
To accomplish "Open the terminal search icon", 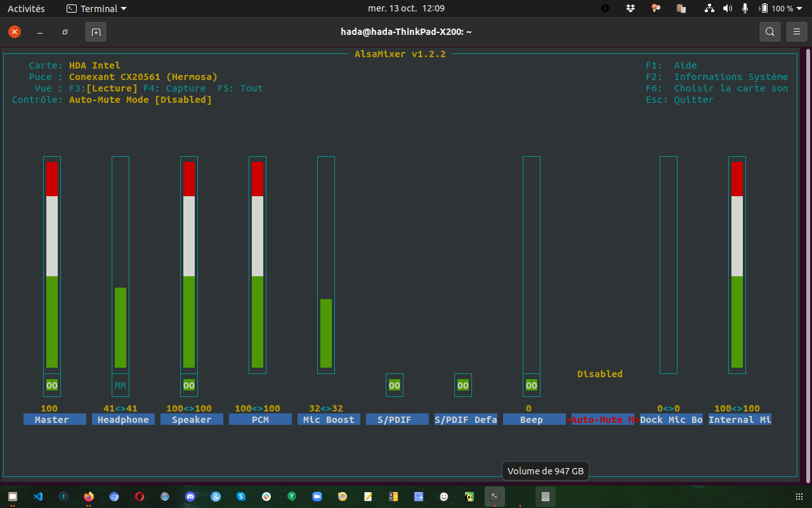I will [x=769, y=32].
